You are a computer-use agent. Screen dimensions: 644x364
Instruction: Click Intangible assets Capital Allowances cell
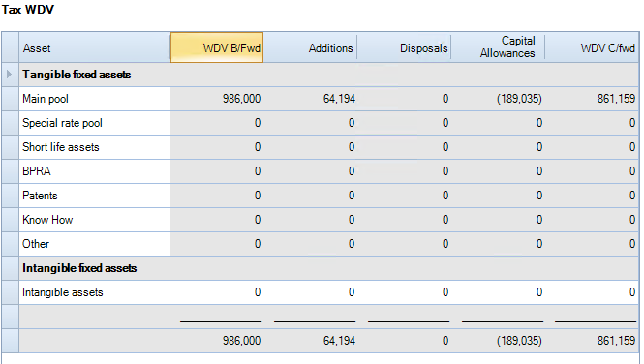click(498, 292)
